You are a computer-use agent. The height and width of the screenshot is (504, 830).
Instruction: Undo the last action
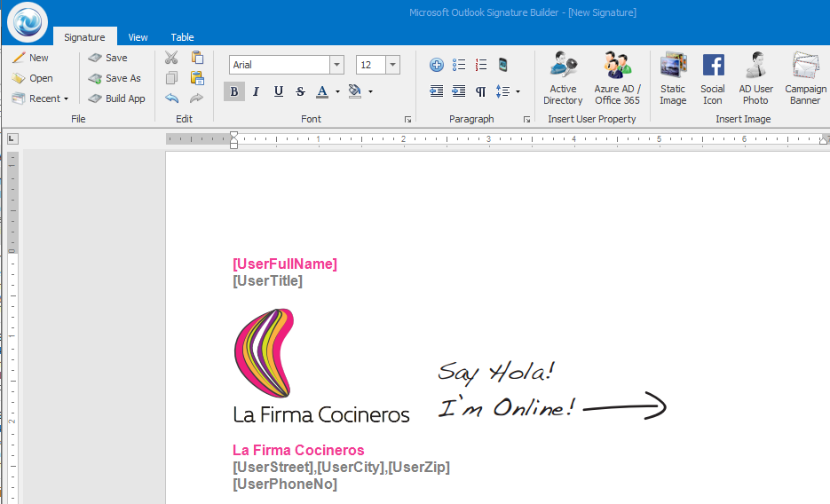coord(171,98)
